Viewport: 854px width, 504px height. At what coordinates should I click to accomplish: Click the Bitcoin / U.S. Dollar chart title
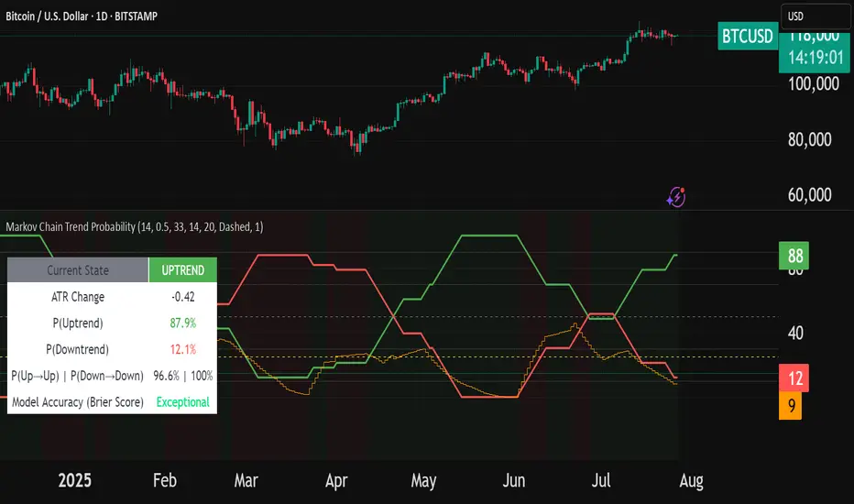click(82, 16)
